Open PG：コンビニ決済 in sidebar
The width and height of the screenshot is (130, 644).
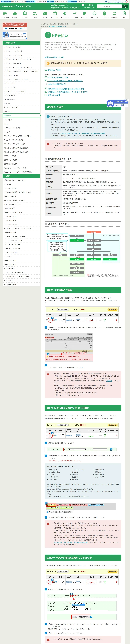(x=21, y=87)
